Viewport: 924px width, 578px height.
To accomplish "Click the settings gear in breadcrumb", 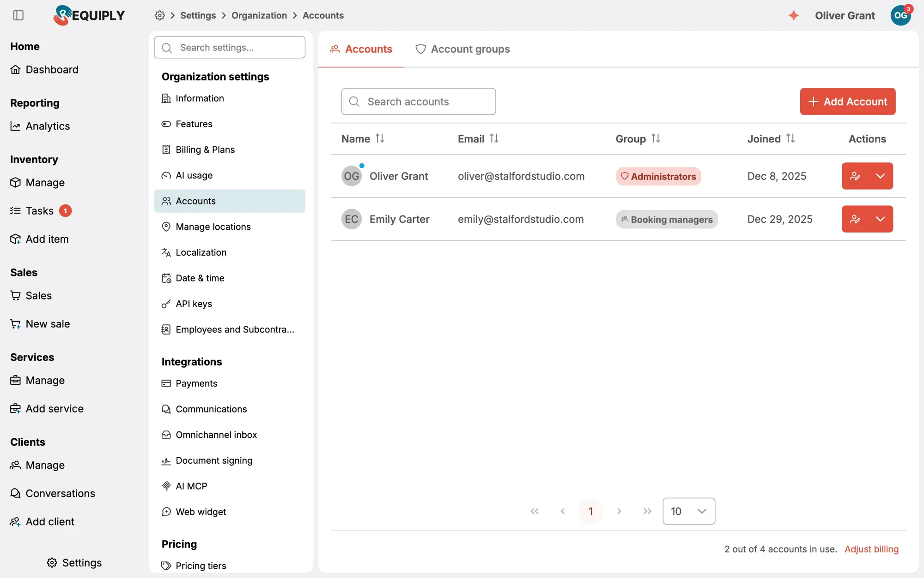I will tap(160, 15).
